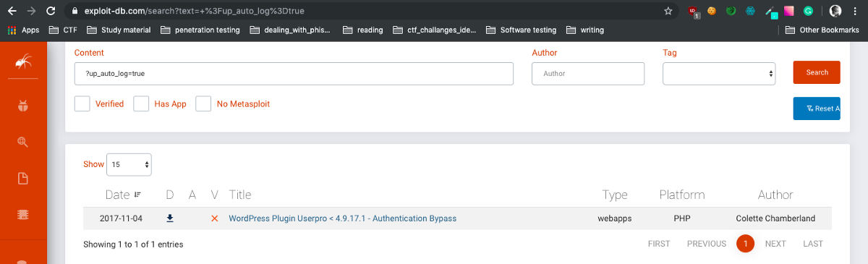
Task: Open the Grammarly extension
Action: pos(808,11)
